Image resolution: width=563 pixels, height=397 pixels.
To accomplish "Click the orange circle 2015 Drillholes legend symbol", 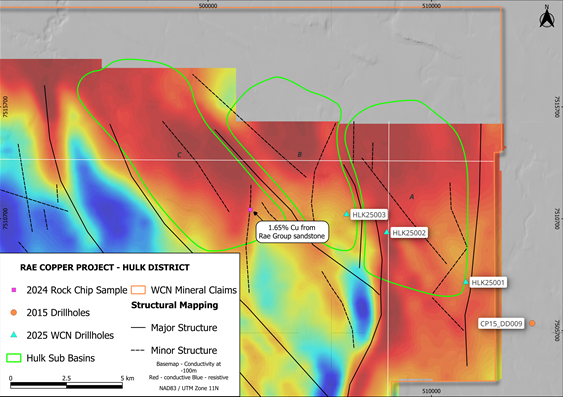I will 14,313.
